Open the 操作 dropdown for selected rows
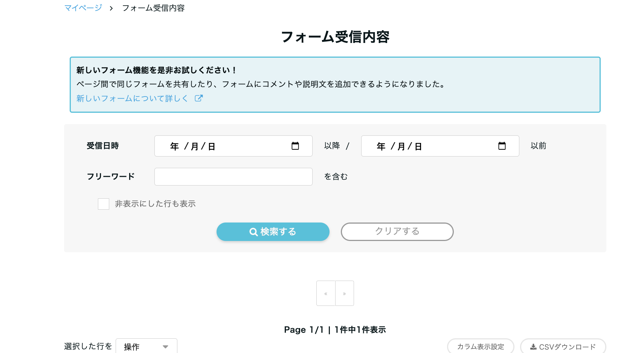Screen dimensions: 644x353 click(147, 346)
